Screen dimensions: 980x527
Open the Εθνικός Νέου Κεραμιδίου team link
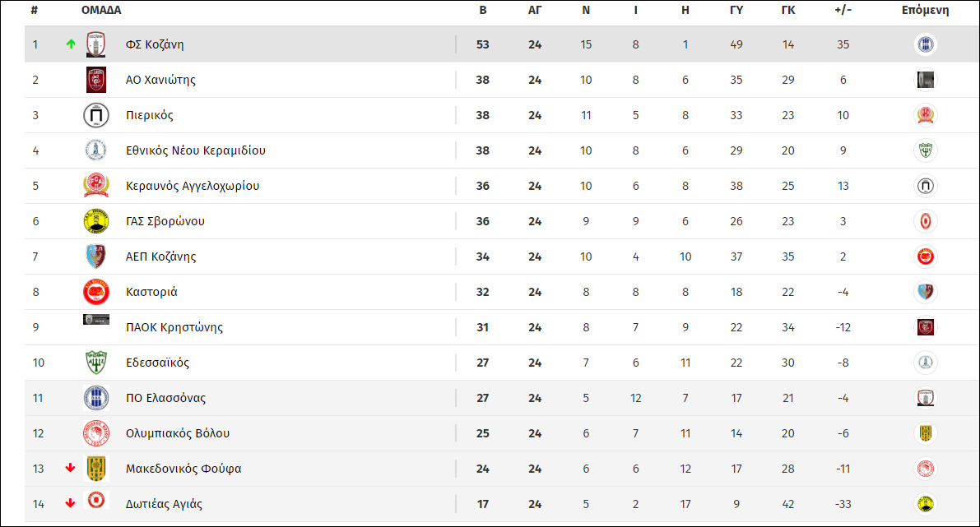pos(196,150)
